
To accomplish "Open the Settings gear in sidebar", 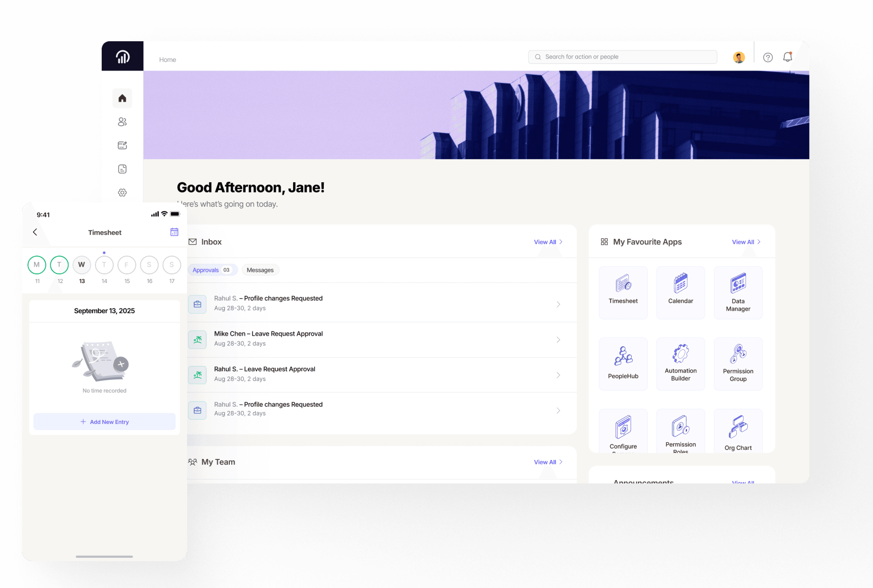I will (122, 192).
